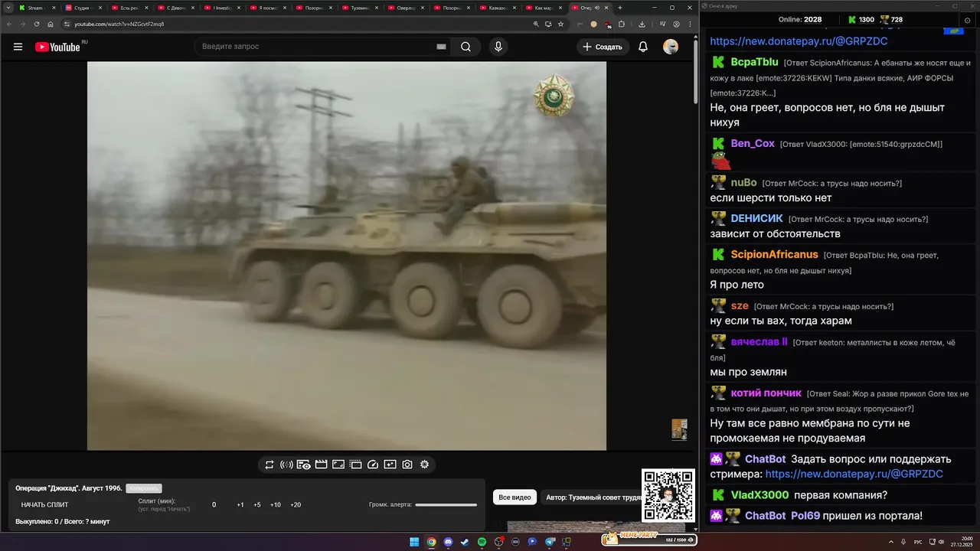Click the playback speed gauge icon
980x551 pixels.
(x=373, y=465)
